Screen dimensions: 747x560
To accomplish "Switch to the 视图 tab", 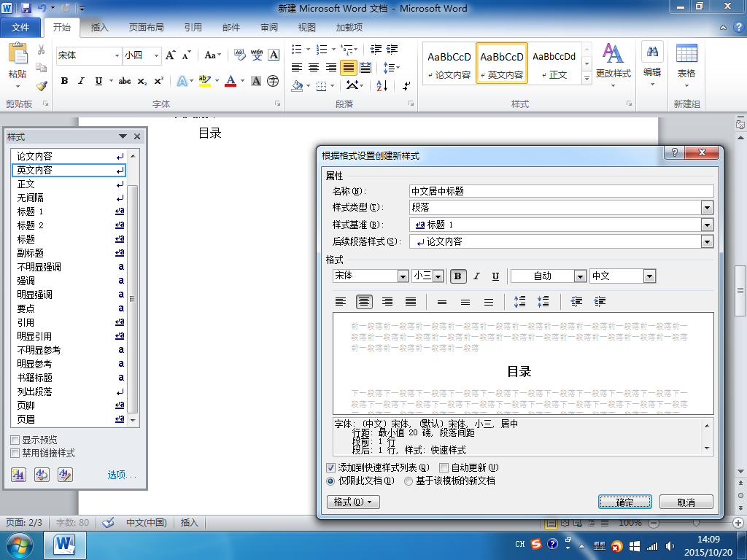I will point(307,28).
